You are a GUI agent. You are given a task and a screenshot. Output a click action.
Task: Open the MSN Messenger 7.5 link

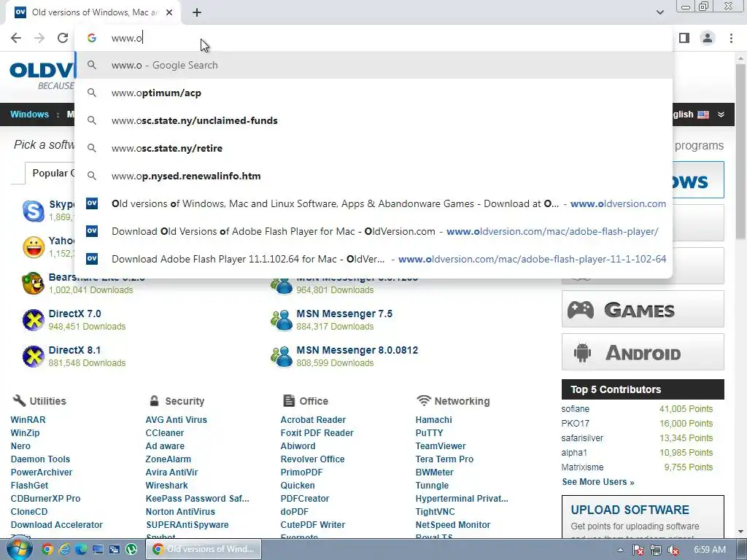[x=344, y=314]
